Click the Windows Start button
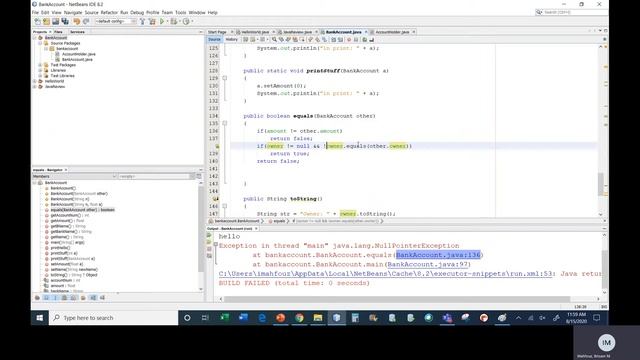The width and height of the screenshot is (640, 360). click(40, 318)
